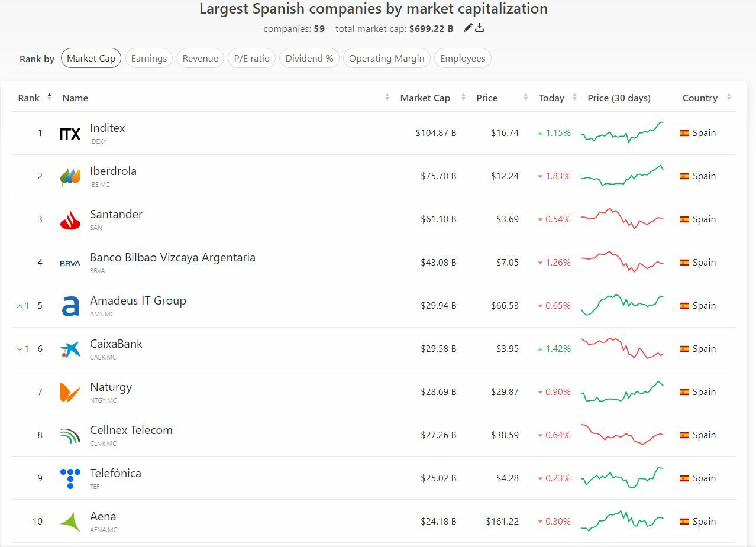Select the Market Cap ranking option
The image size is (756, 547).
[x=91, y=58]
